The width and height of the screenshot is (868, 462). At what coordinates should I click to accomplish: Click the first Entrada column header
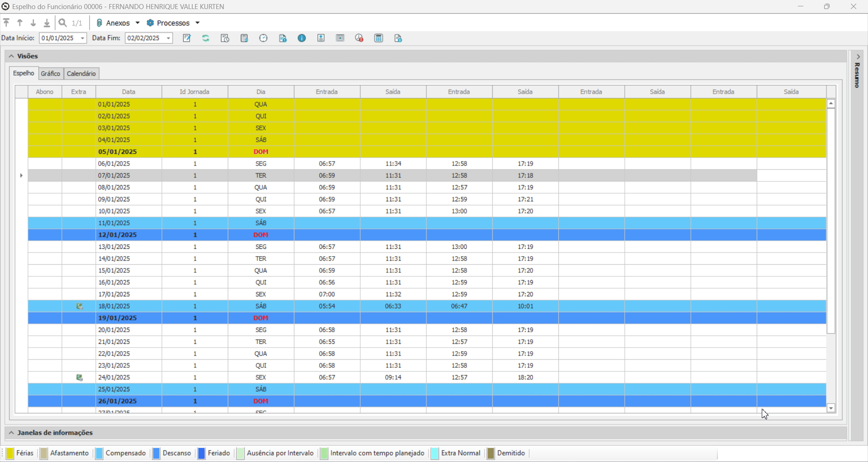point(327,92)
